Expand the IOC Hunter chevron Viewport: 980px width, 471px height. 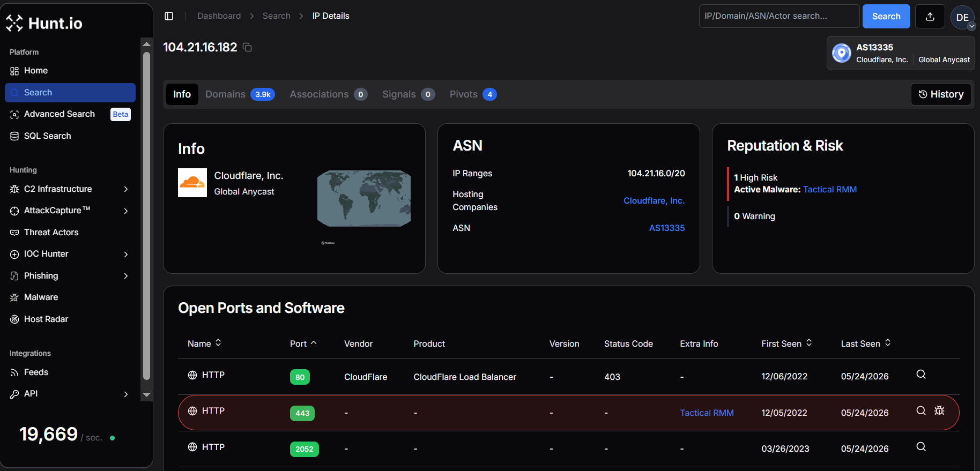pyautogui.click(x=126, y=255)
